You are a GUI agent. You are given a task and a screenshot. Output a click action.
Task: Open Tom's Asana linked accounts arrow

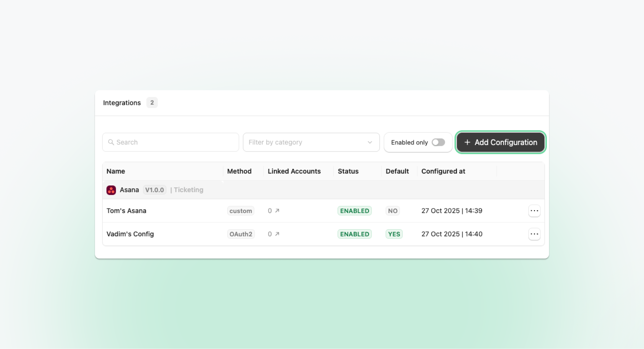pyautogui.click(x=277, y=211)
